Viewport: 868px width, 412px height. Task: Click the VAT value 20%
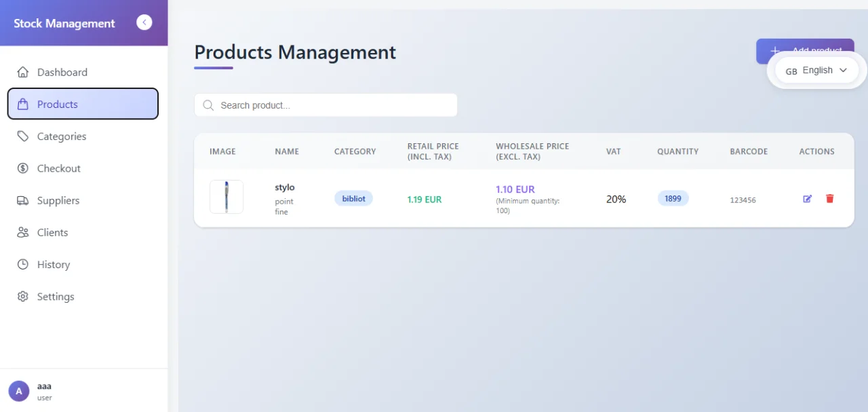pyautogui.click(x=616, y=200)
